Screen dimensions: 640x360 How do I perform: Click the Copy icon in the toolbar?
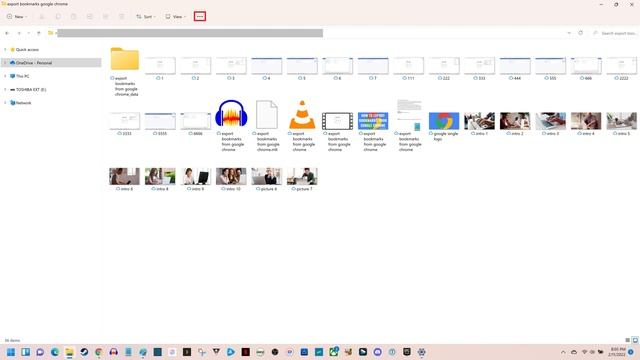58,17
